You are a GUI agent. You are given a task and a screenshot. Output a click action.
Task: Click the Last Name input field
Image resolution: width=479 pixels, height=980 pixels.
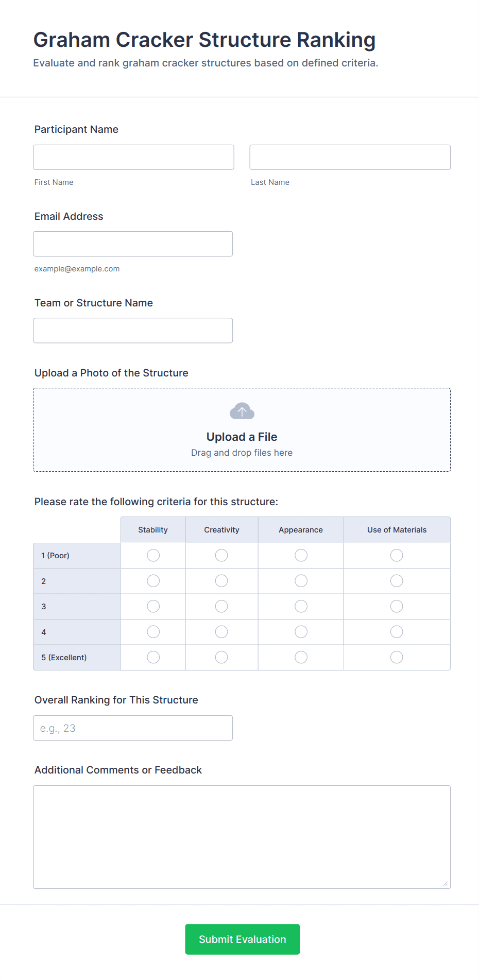(x=350, y=157)
